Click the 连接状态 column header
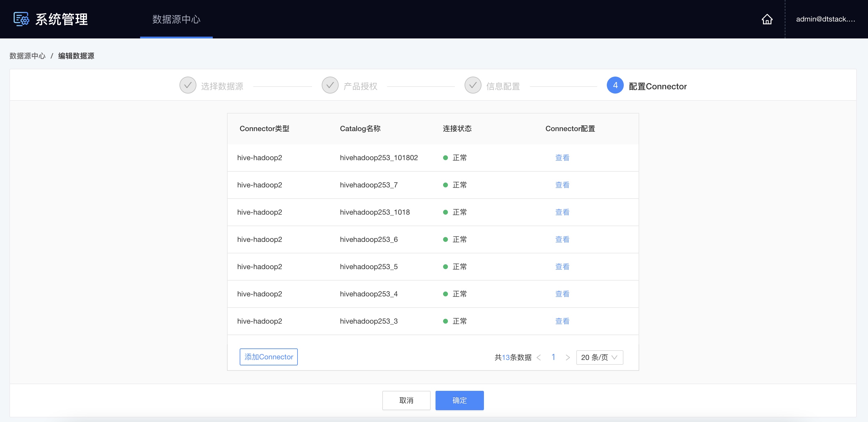This screenshot has width=868, height=422. coord(457,129)
